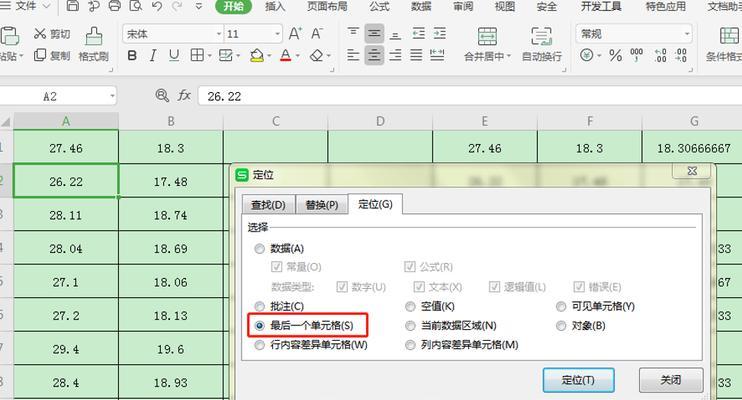Expand quick access toolbar customize arrow
The height and width of the screenshot is (400, 742).
tap(199, 6)
